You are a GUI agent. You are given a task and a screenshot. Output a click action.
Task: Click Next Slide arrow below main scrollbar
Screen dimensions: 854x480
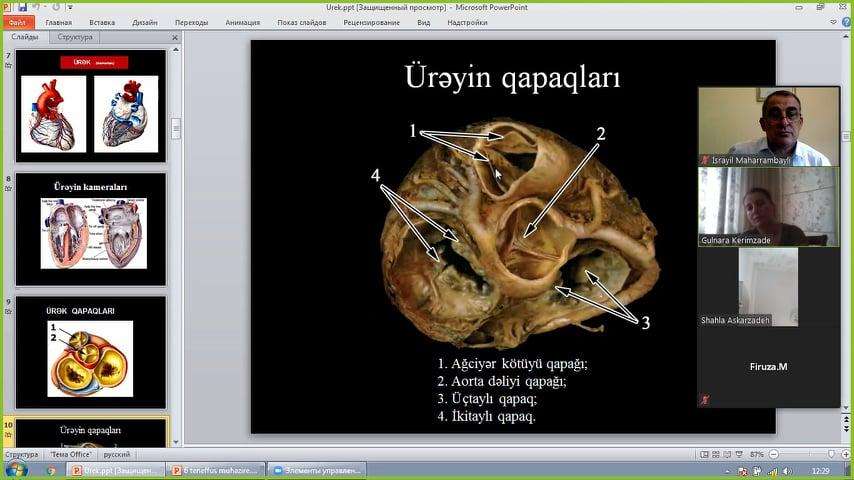(846, 429)
